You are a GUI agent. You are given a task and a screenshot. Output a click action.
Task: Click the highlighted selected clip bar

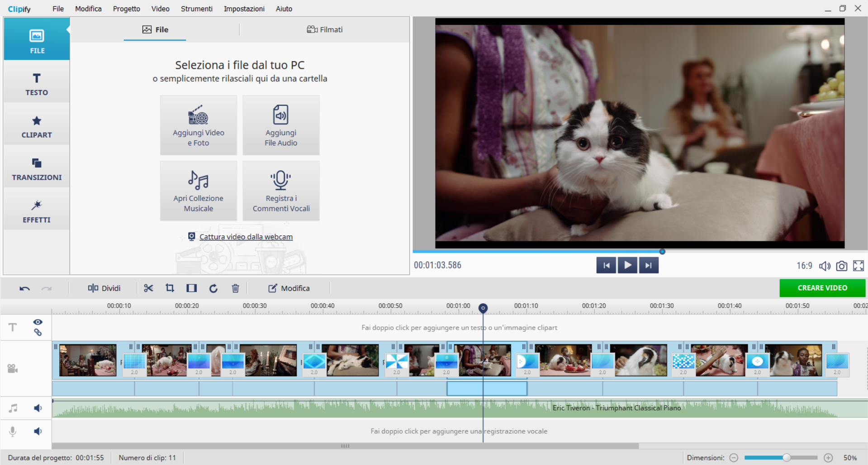pyautogui.click(x=487, y=388)
